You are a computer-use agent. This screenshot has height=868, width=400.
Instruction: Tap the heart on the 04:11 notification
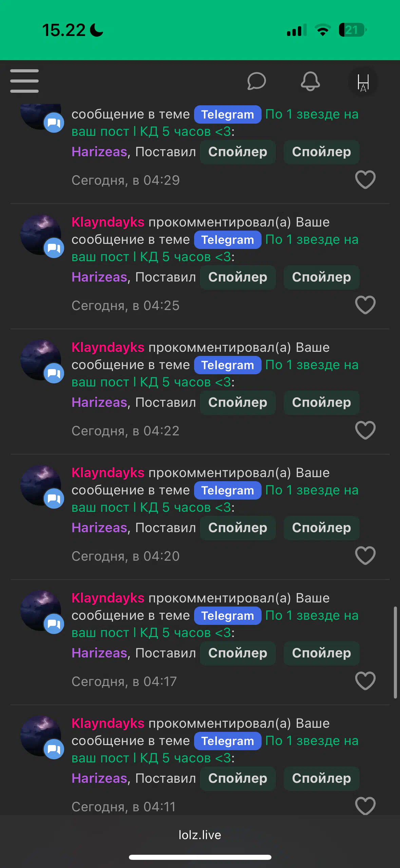pyautogui.click(x=365, y=806)
